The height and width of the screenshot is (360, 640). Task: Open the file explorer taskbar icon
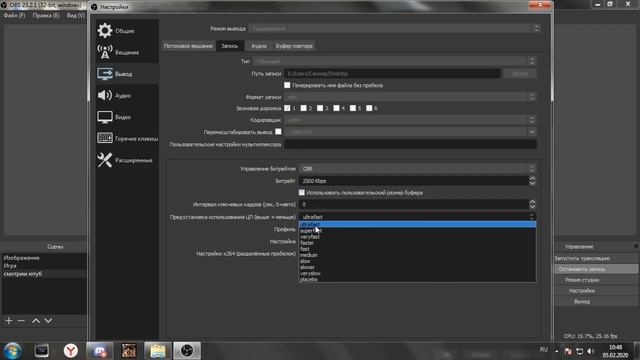(158, 351)
